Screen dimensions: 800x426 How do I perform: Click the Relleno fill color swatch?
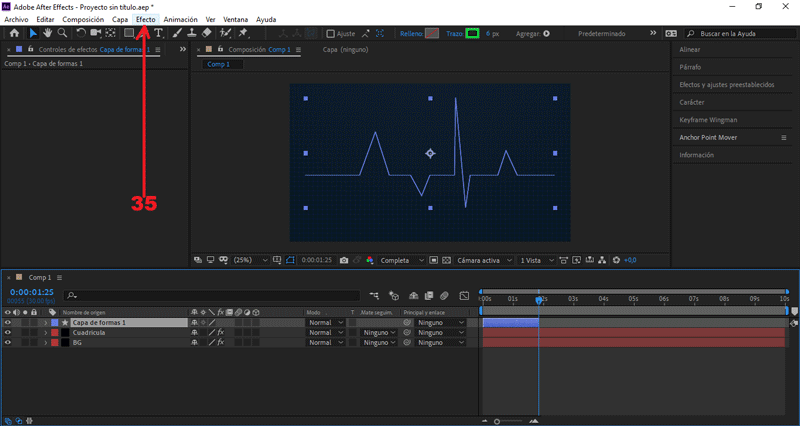point(432,34)
